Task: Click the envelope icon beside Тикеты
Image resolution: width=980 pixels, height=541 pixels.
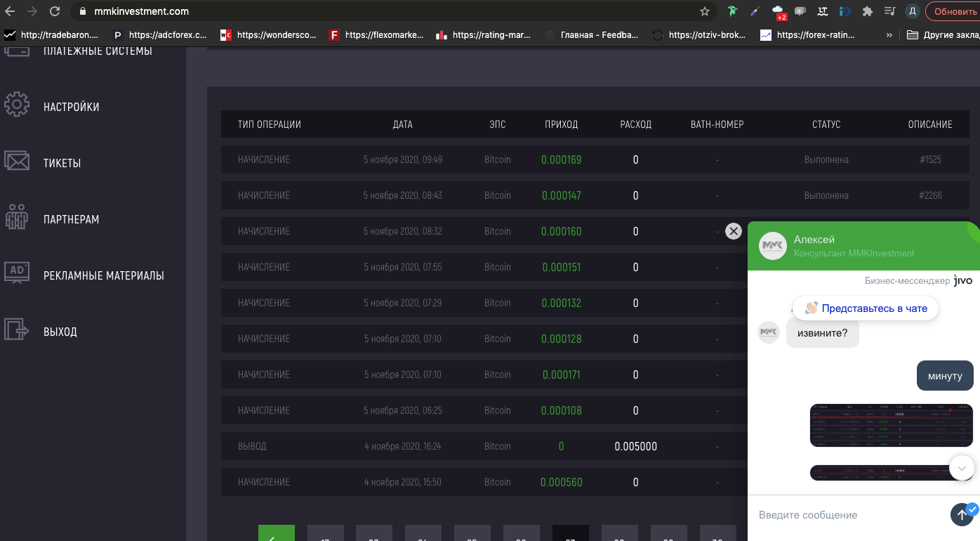Action: click(16, 161)
